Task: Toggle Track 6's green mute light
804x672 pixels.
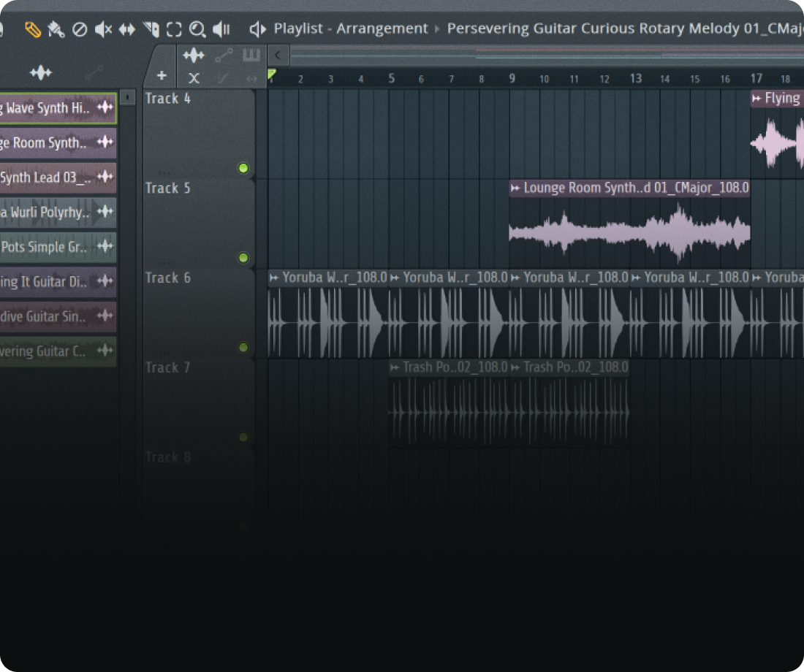Action: pos(243,348)
